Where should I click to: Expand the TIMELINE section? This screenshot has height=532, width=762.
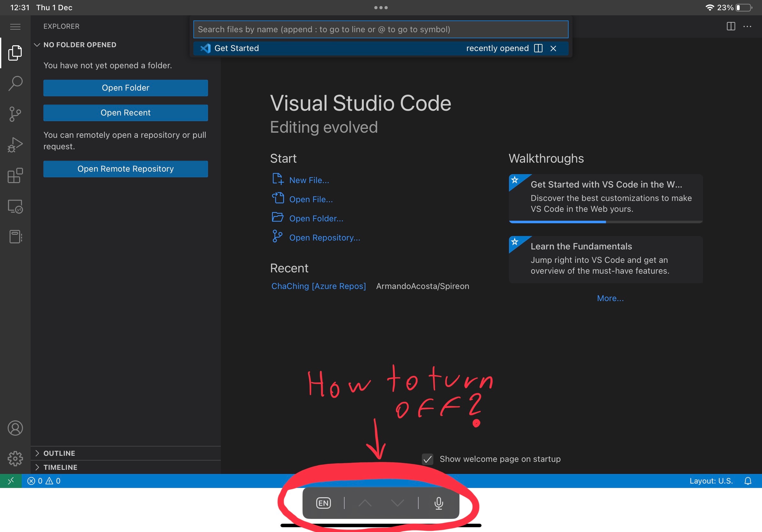pos(60,467)
